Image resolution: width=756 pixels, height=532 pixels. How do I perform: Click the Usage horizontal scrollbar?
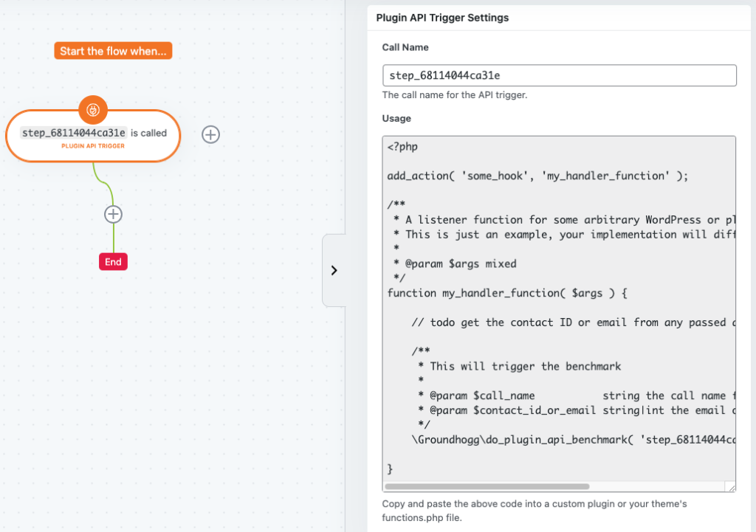(487, 487)
